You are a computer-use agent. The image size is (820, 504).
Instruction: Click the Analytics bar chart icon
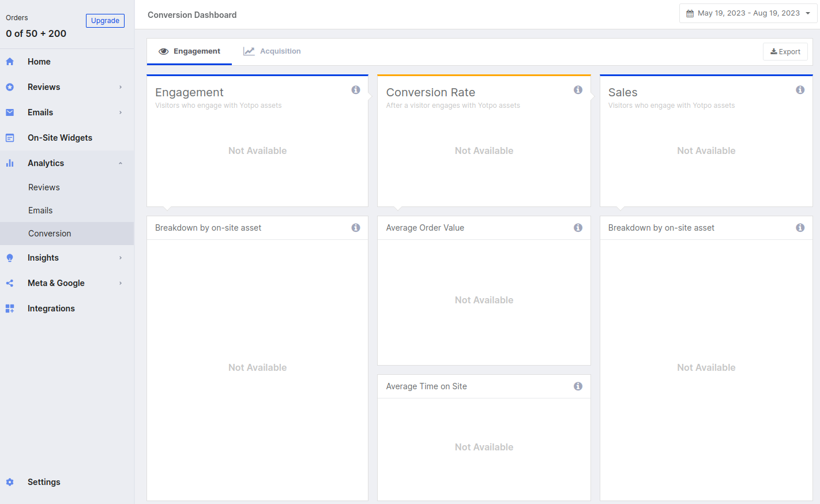pyautogui.click(x=10, y=163)
